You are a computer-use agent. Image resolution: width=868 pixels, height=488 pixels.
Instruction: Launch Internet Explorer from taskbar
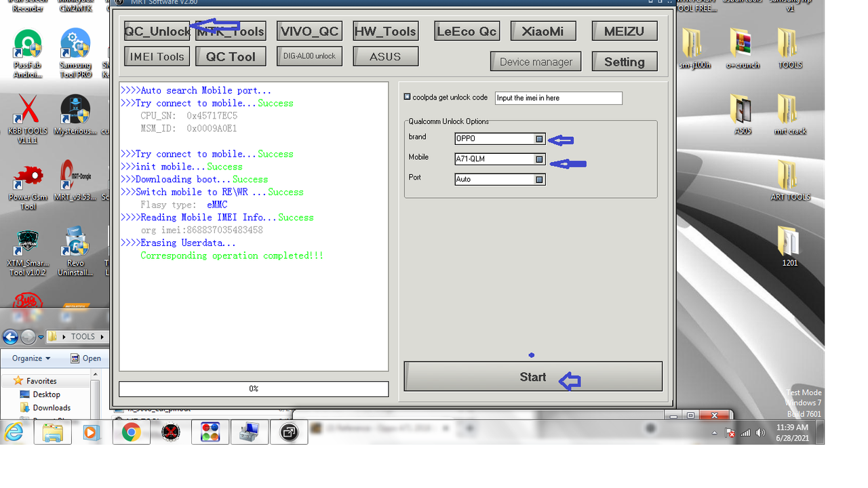click(14, 432)
